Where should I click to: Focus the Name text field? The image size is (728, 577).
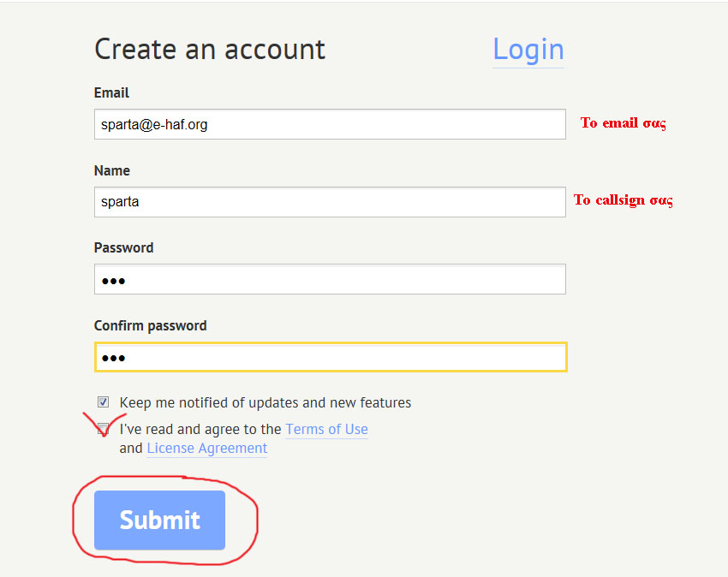tap(330, 202)
